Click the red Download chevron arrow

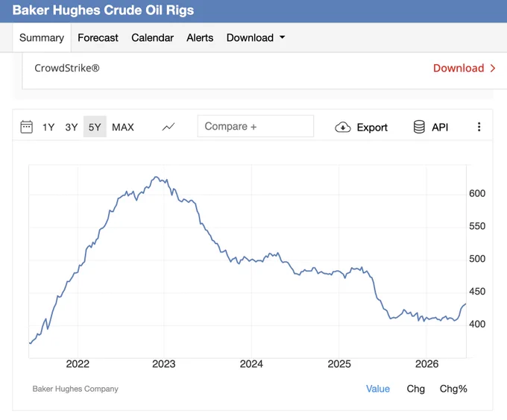(493, 69)
